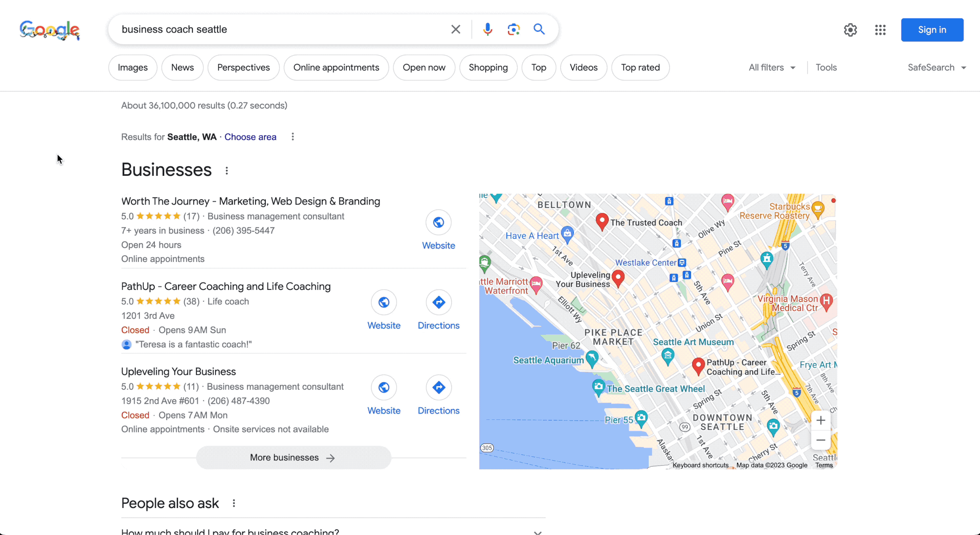980x535 pixels.
Task: Click PathUp review "Teresa is a fantastic coach!"
Action: [x=193, y=344]
